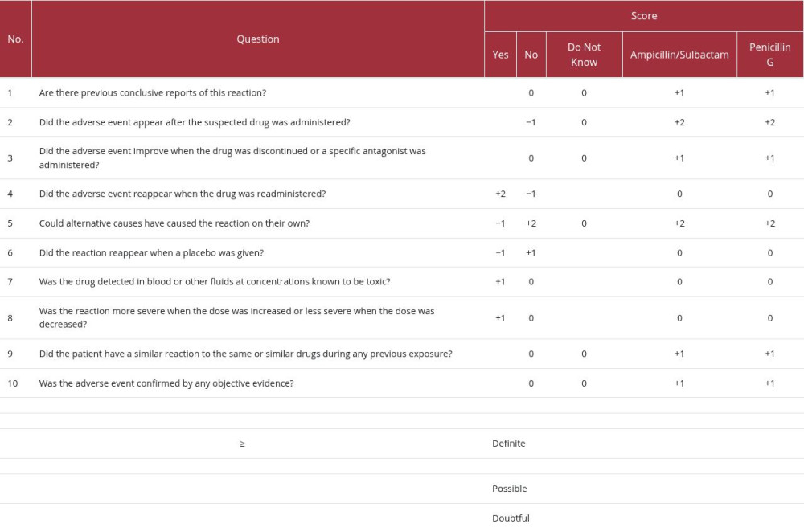Select question about improvement when drug was discontinued
The image size is (804, 532).
tap(232, 158)
